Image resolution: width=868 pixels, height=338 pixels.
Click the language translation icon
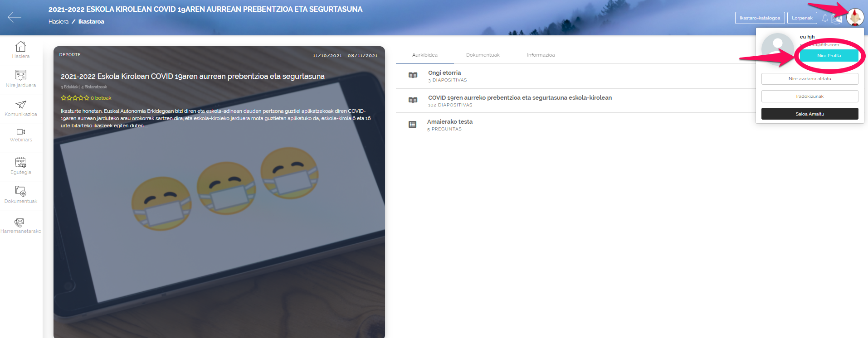(837, 19)
